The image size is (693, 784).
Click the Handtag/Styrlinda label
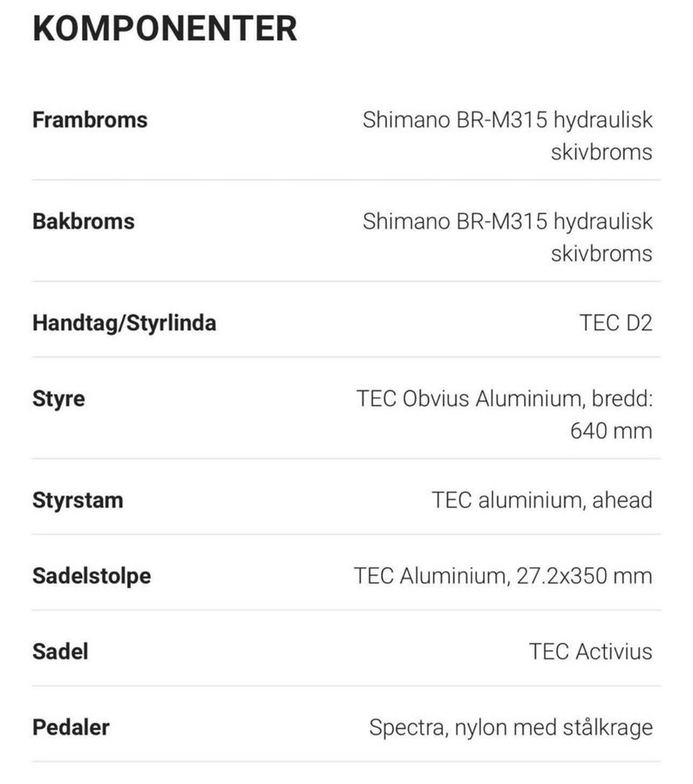124,323
